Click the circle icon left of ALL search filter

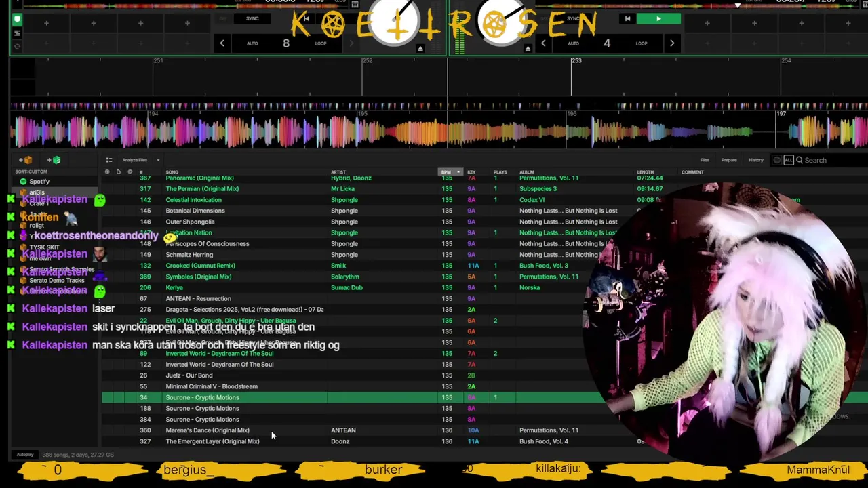777,160
